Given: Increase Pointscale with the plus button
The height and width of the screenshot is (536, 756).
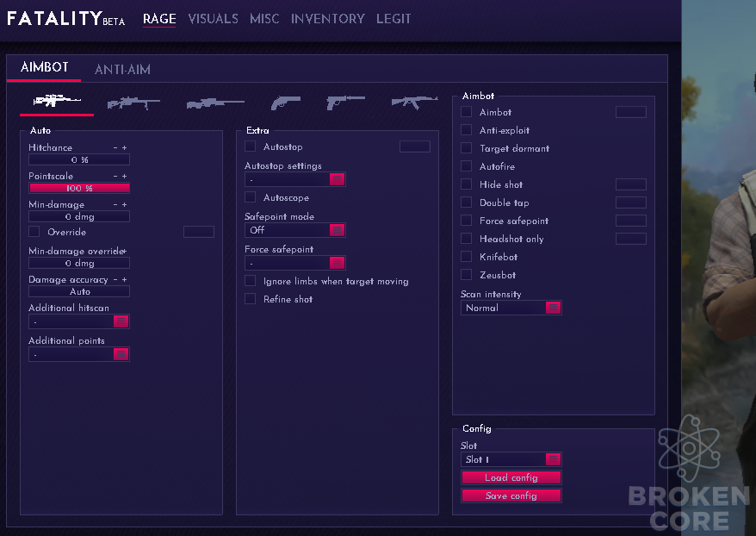Looking at the screenshot, I should click(x=124, y=176).
